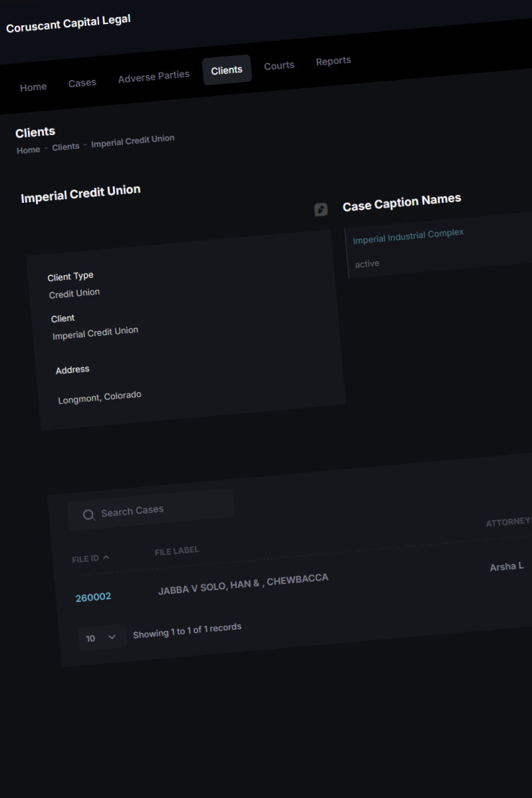532x798 pixels.
Task: Select the JABBA V SOLO, HAN & , CHEWBACCA label
Action: (x=243, y=584)
